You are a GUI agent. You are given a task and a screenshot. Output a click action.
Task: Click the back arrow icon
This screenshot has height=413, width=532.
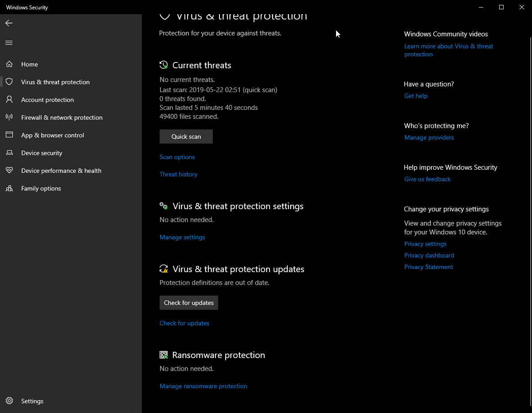9,23
